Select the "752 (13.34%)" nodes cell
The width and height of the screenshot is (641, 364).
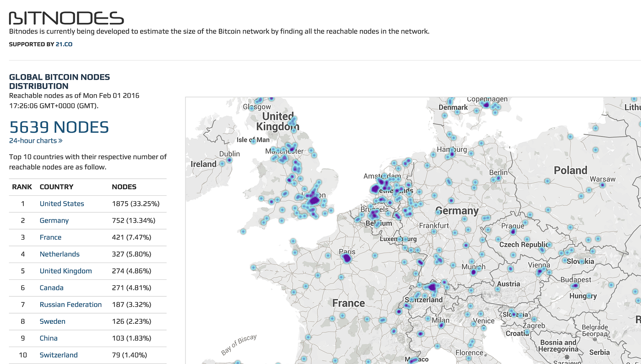[x=134, y=220]
